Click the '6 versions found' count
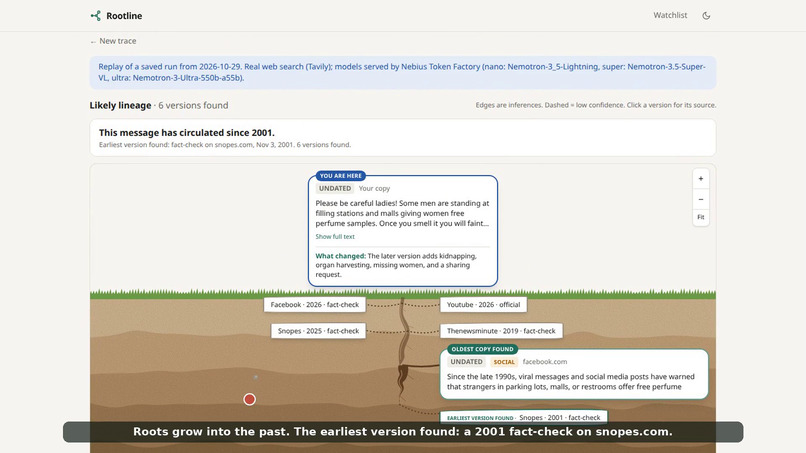This screenshot has width=806, height=453. click(x=193, y=105)
